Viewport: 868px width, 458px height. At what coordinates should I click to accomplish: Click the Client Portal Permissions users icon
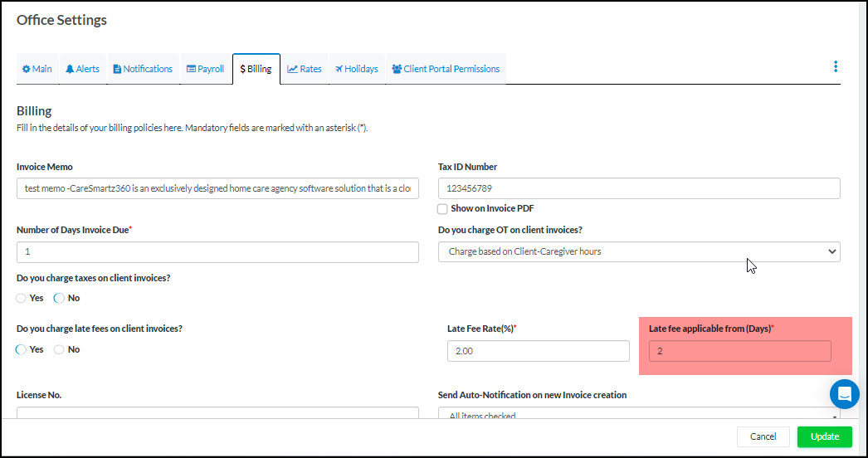point(397,69)
